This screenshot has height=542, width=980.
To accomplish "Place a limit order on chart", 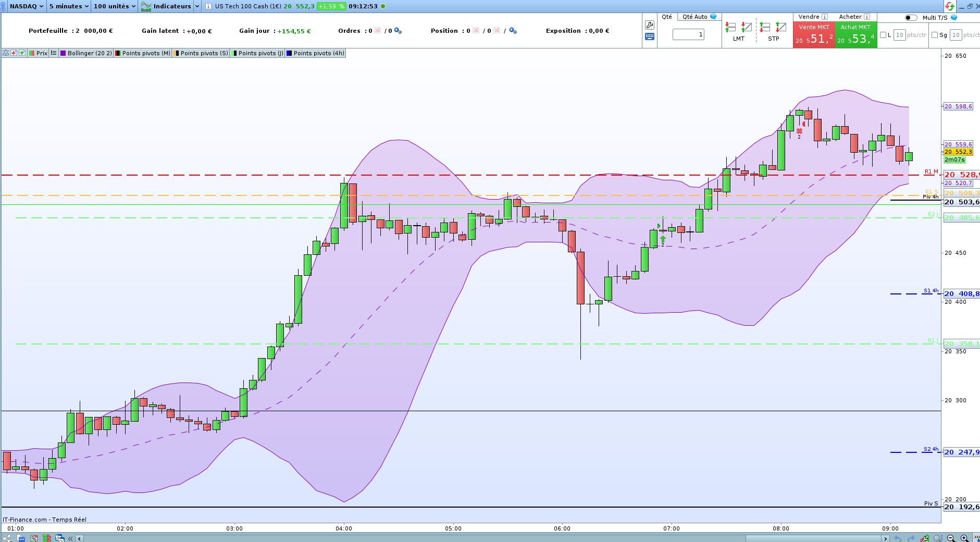I will (730, 27).
